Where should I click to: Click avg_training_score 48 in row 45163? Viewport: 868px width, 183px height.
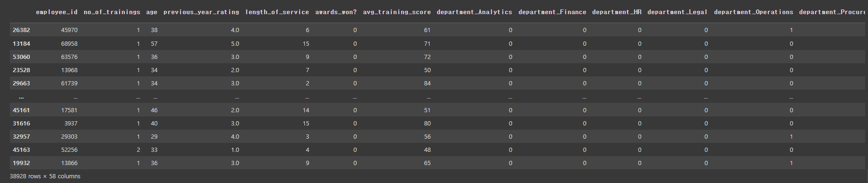427,150
